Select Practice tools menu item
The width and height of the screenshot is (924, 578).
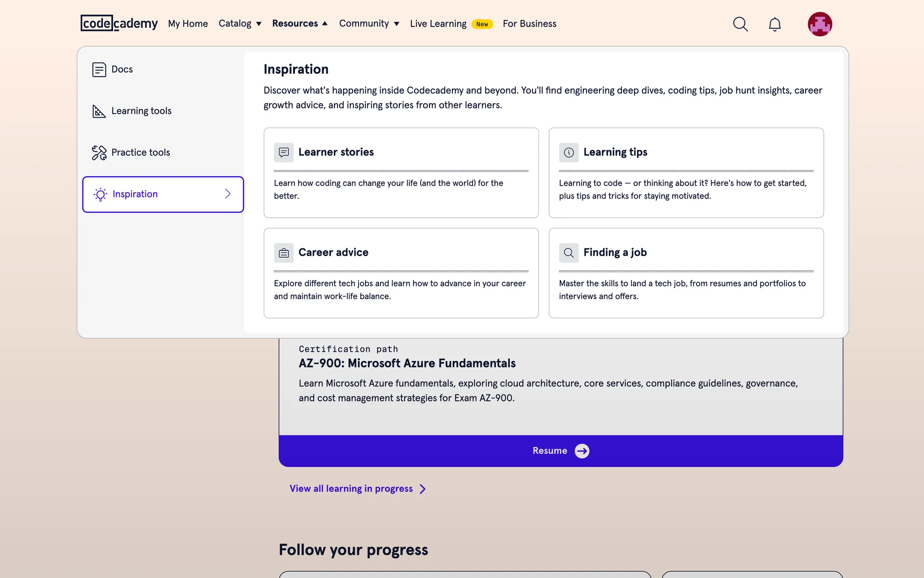point(141,152)
